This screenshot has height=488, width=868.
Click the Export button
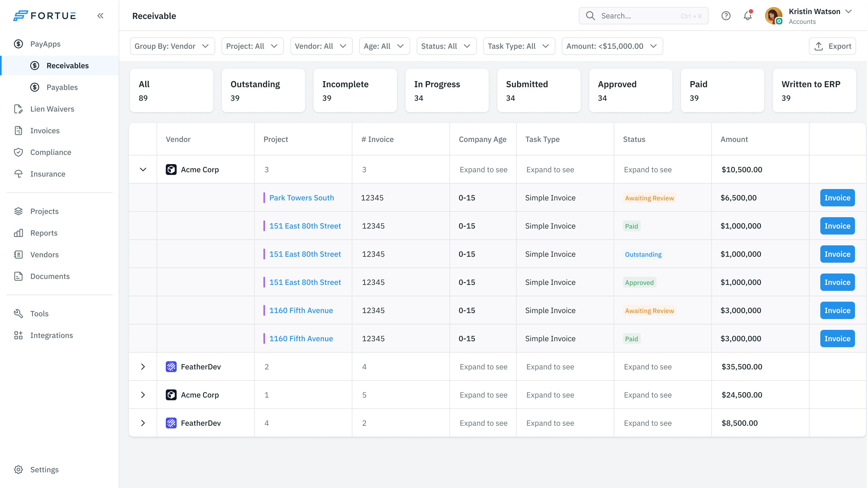pos(832,46)
